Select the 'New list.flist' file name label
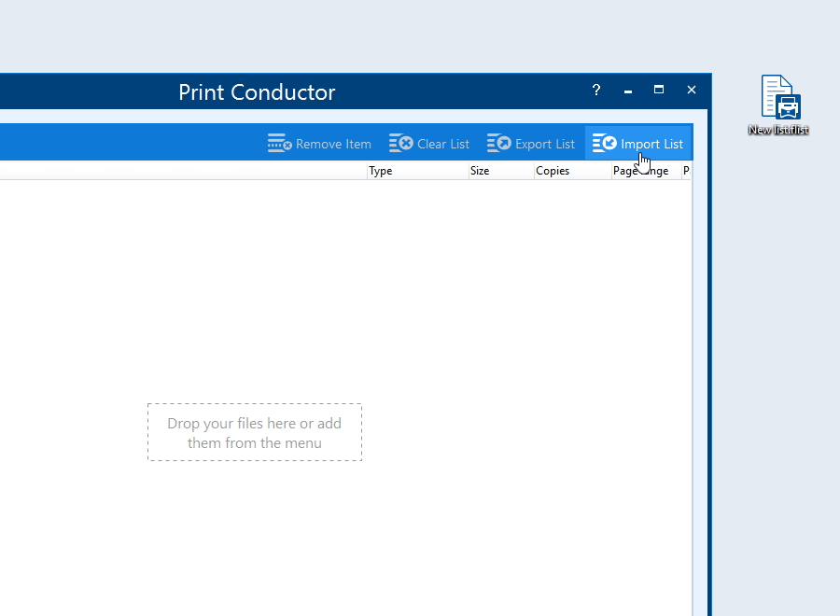Image resolution: width=840 pixels, height=616 pixels. coord(778,131)
